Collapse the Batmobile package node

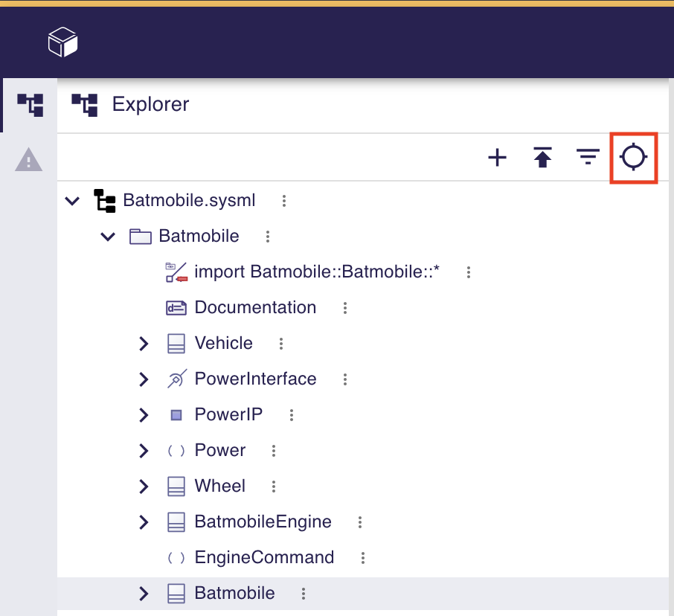coord(107,236)
